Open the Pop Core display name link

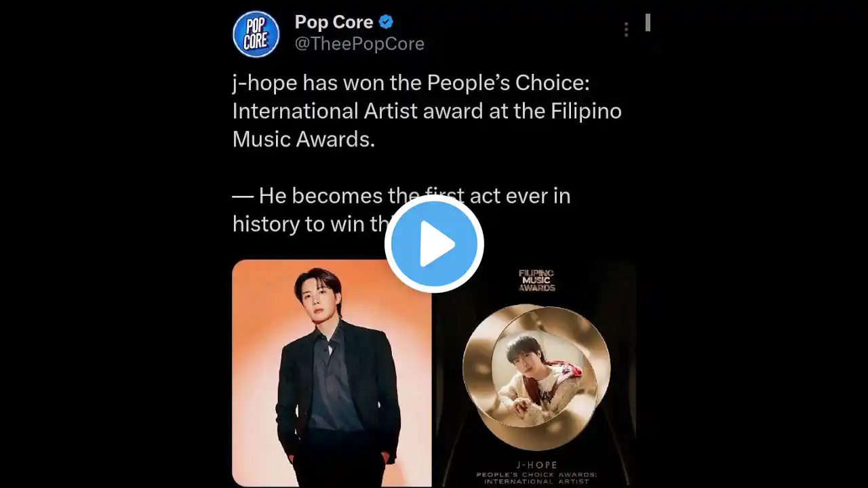[334, 22]
